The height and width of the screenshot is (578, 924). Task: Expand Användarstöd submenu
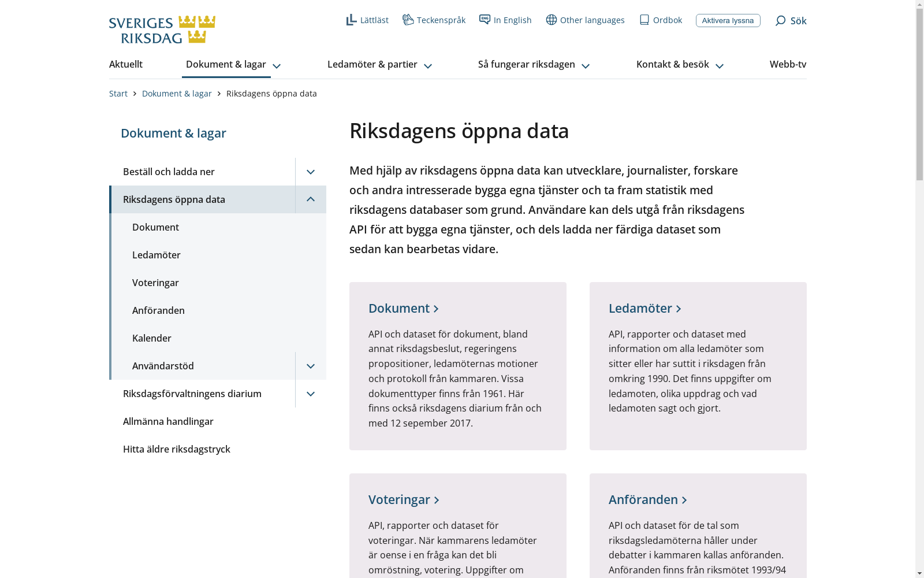[x=311, y=366]
